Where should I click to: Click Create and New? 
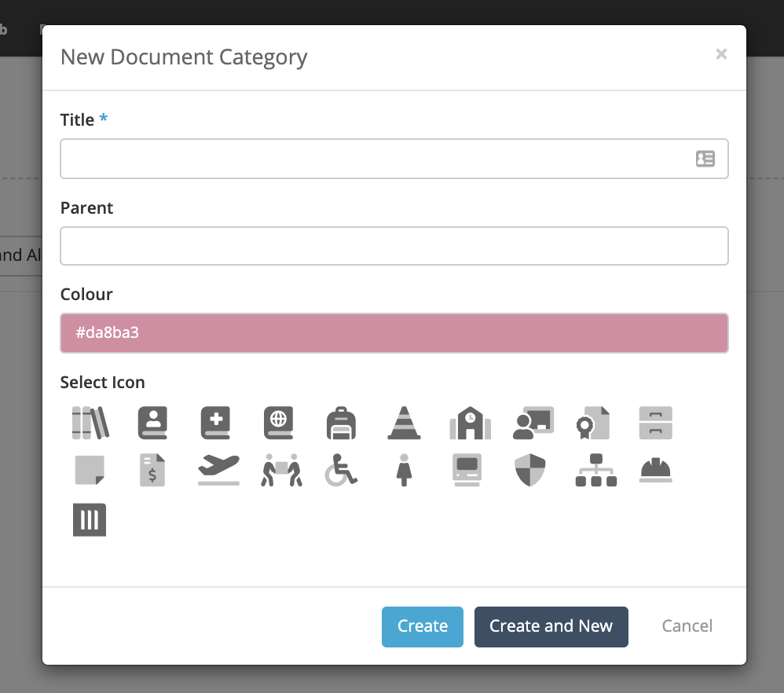[x=551, y=626]
